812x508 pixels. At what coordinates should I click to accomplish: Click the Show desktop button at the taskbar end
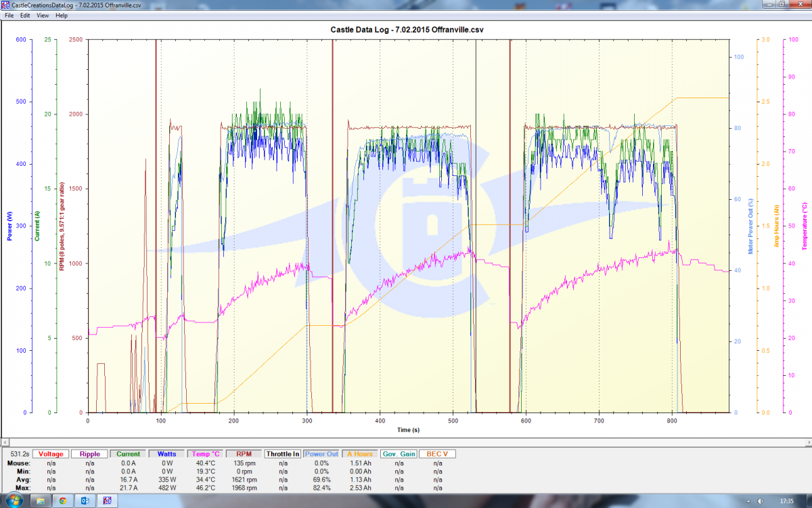(808, 501)
